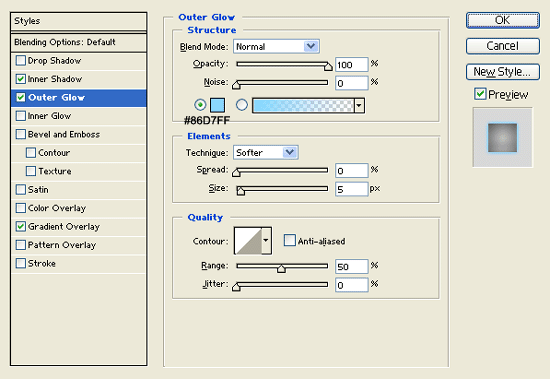The height and width of the screenshot is (379, 550).
Task: Click the Opacity slider handle
Action: pos(328,66)
